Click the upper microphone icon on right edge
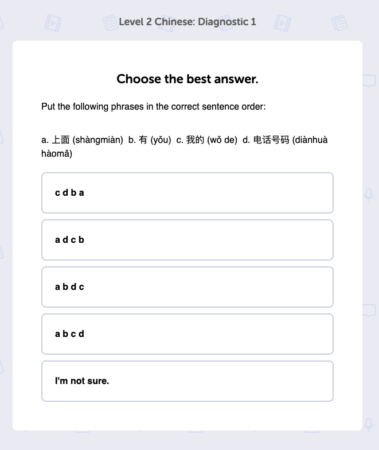This screenshot has width=379, height=450. coord(369,195)
